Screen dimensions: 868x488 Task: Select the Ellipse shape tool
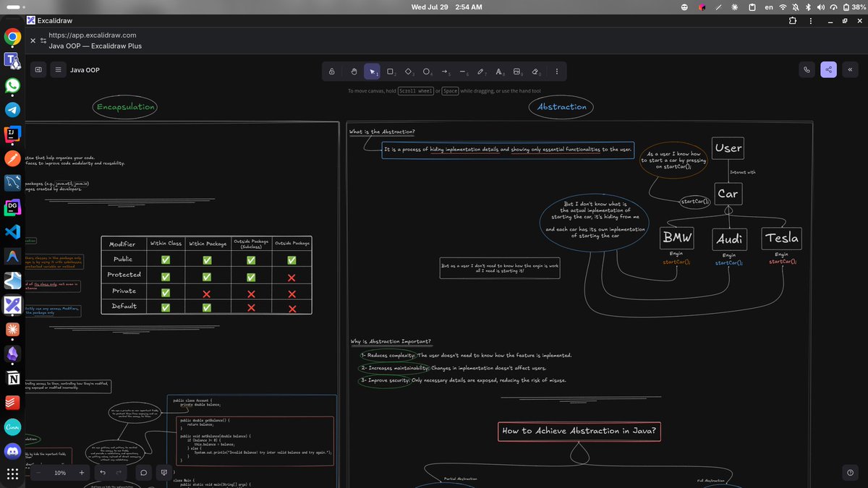tap(427, 72)
